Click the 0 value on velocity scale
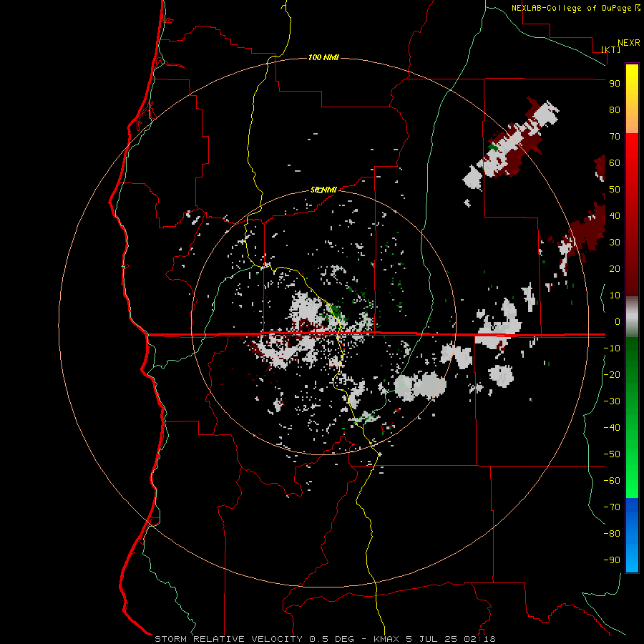644x644 pixels. click(618, 322)
